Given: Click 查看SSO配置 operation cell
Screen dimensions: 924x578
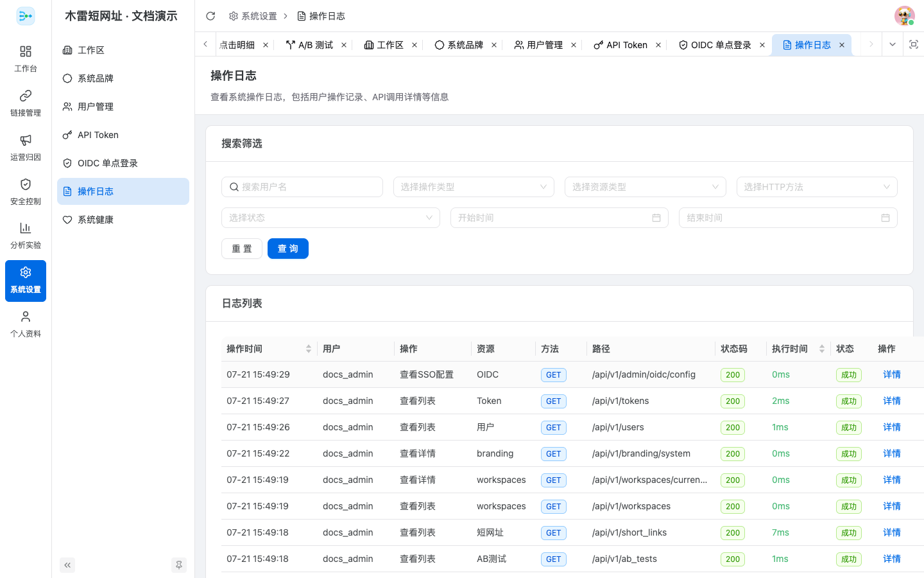Looking at the screenshot, I should point(427,374).
